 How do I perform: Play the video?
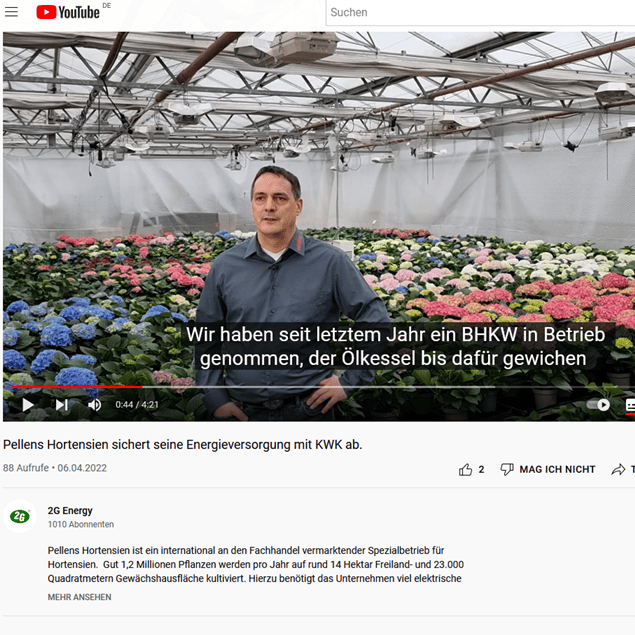pyautogui.click(x=28, y=405)
